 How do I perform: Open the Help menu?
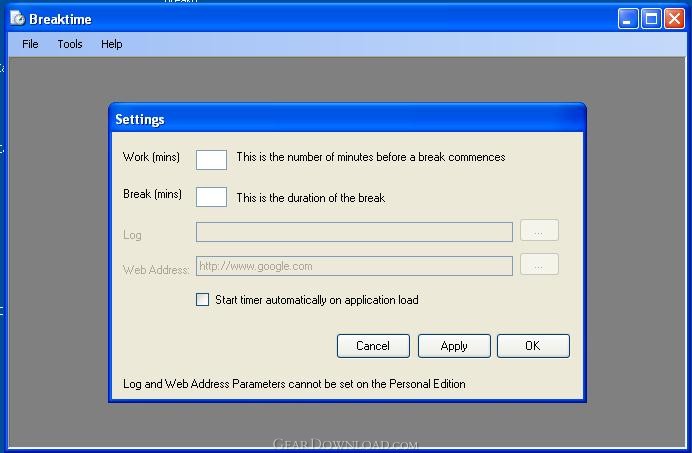112,44
